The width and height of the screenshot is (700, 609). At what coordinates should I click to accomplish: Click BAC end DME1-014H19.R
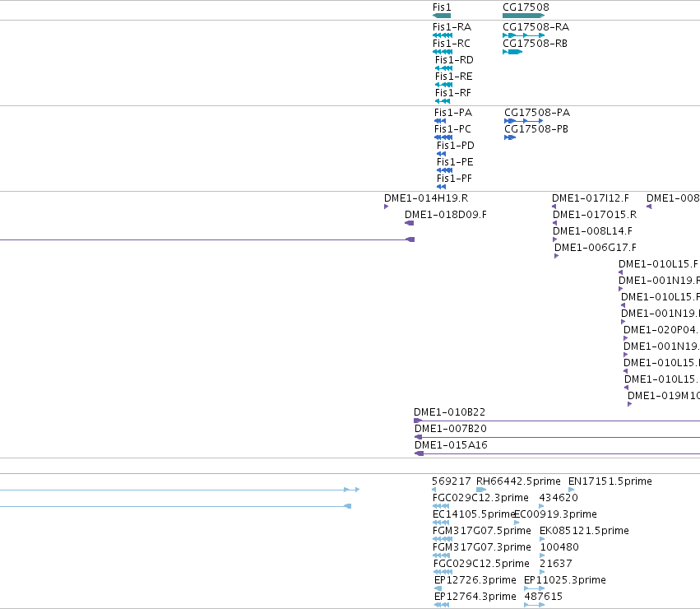point(426,198)
